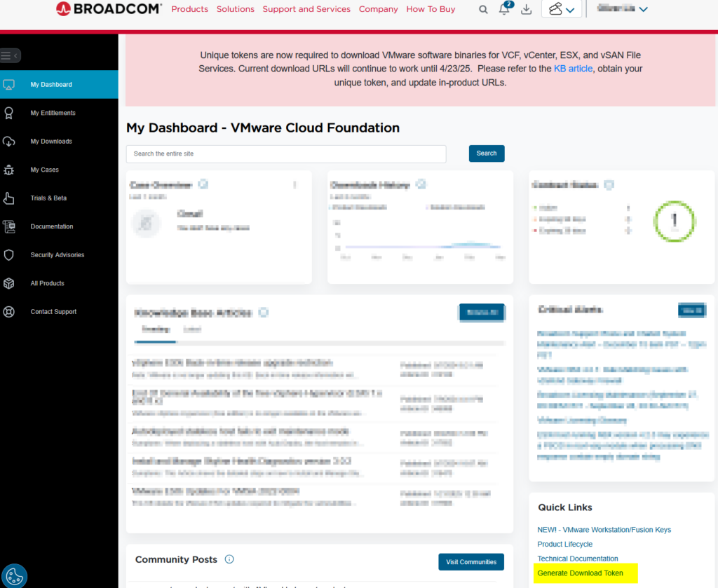Click the Search the entire site field
This screenshot has height=588, width=718.
286,154
